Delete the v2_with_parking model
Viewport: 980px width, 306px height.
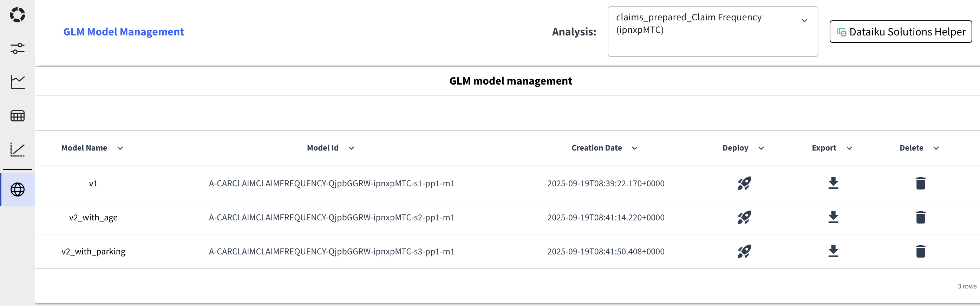[x=920, y=251]
